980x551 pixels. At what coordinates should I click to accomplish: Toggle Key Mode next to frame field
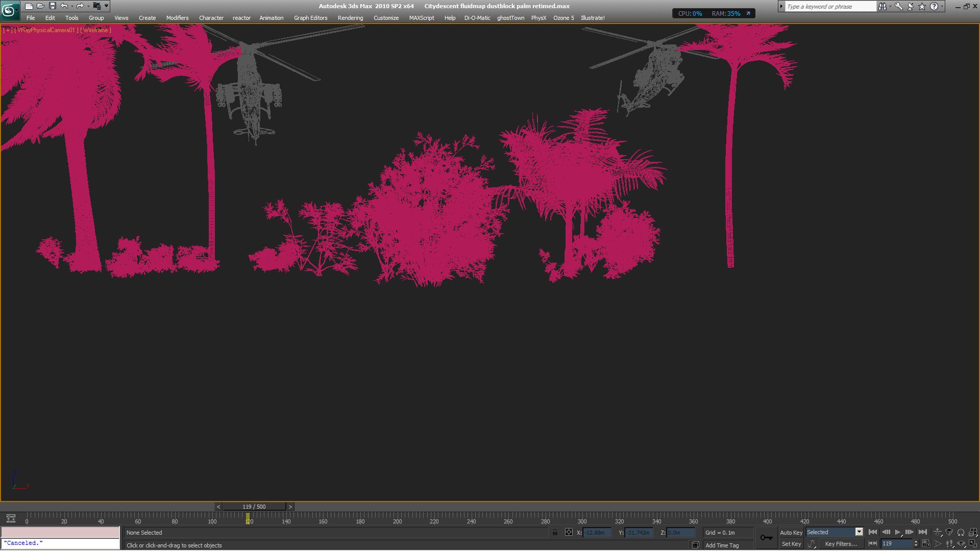[x=873, y=544]
